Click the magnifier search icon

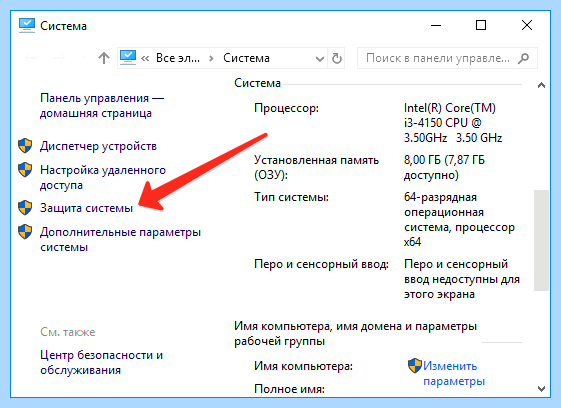[x=523, y=58]
